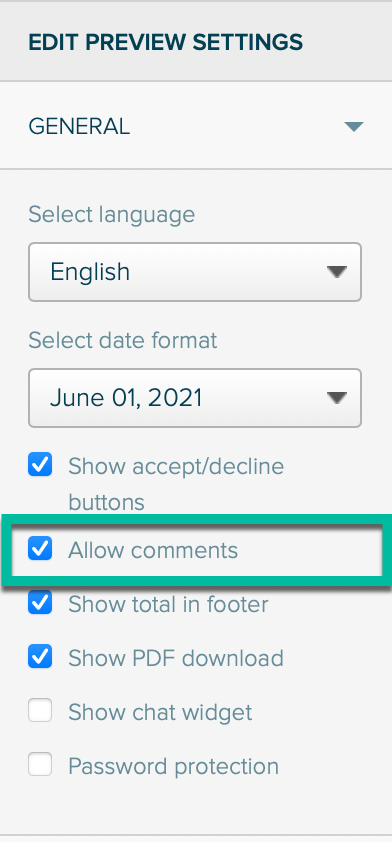Turn off Show PDF download checkbox
Screen dimensions: 392x842
[40, 656]
